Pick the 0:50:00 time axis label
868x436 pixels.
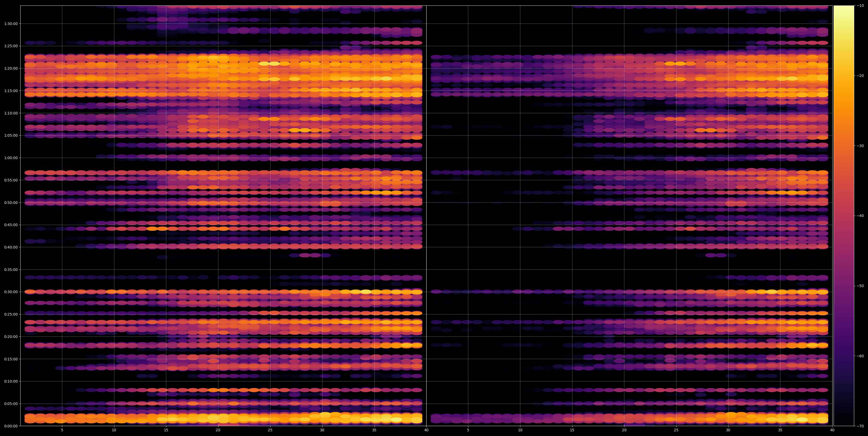click(11, 203)
